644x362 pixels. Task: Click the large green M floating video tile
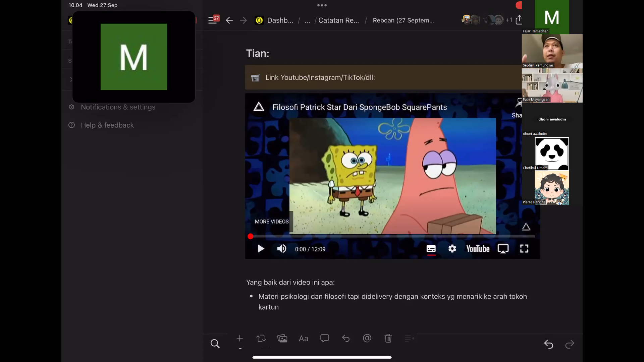pyautogui.click(x=134, y=57)
